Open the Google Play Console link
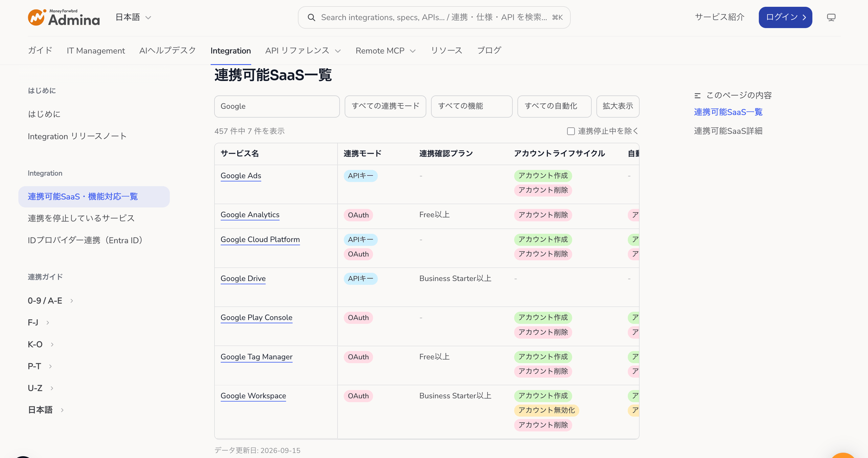This screenshot has width=868, height=458. click(256, 318)
